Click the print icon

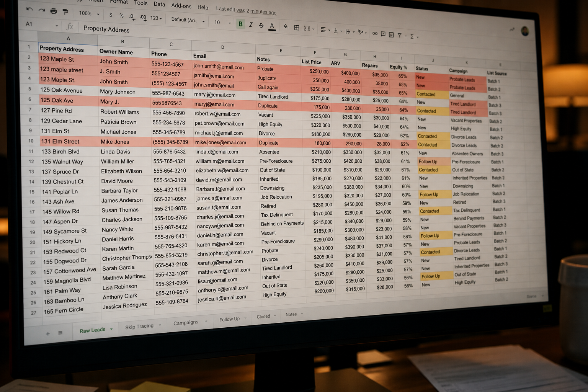(54, 11)
